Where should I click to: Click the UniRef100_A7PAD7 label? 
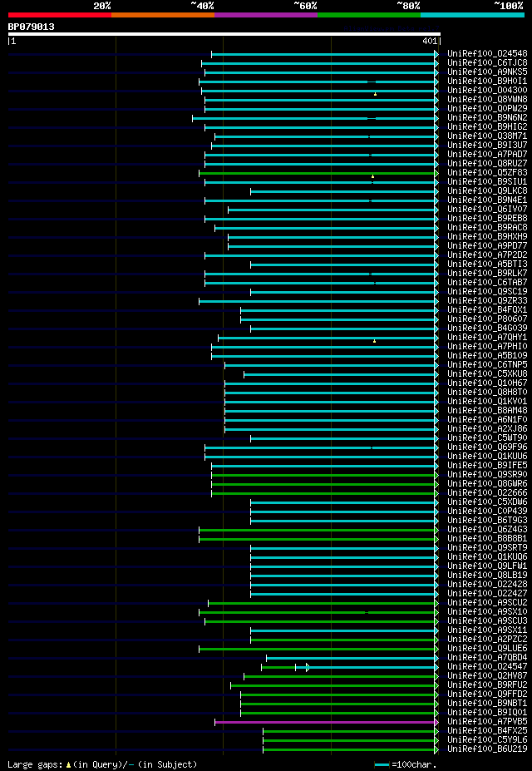487,155
